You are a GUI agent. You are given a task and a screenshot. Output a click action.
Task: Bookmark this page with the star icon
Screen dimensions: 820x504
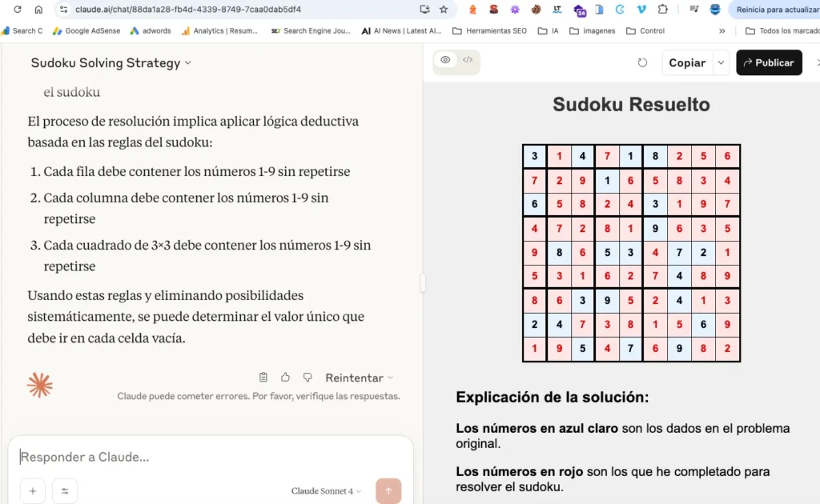click(x=444, y=10)
